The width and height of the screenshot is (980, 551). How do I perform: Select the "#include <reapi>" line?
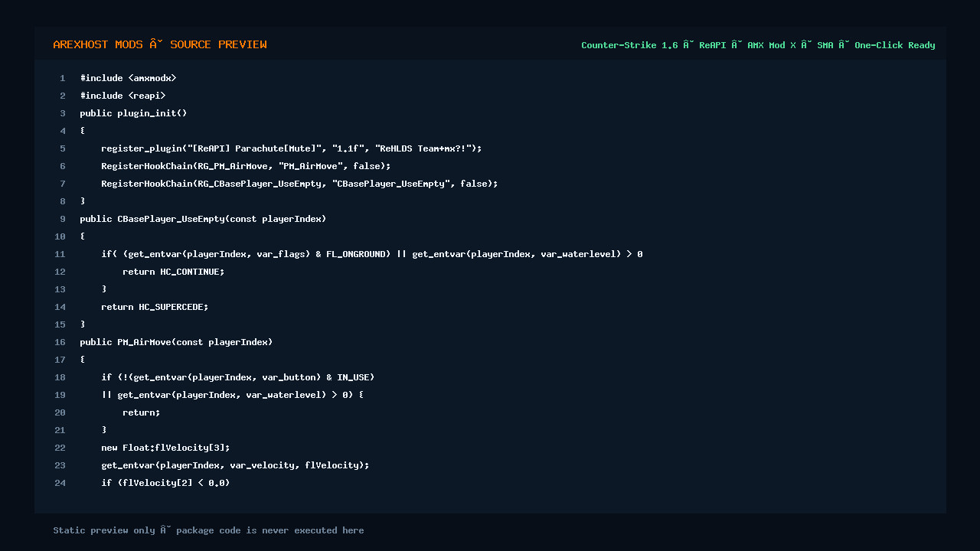123,96
